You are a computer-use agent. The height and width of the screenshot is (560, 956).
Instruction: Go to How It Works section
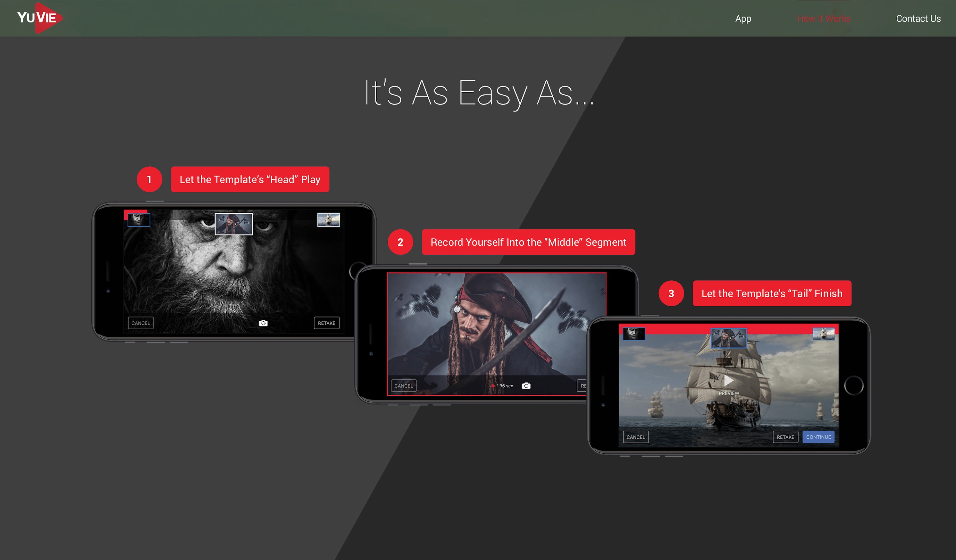click(x=824, y=19)
